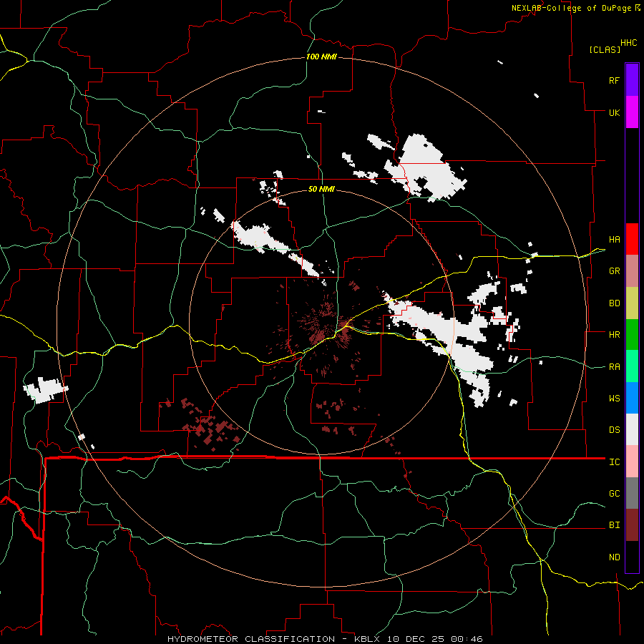
Task: Select the GC gray legend color block
Action: pyautogui.click(x=632, y=493)
